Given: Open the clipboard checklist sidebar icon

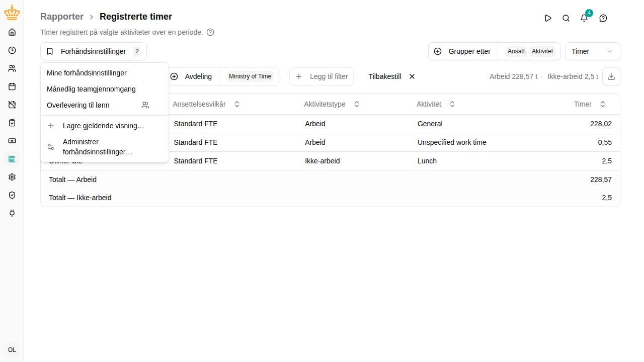Looking at the screenshot, I should (12, 123).
